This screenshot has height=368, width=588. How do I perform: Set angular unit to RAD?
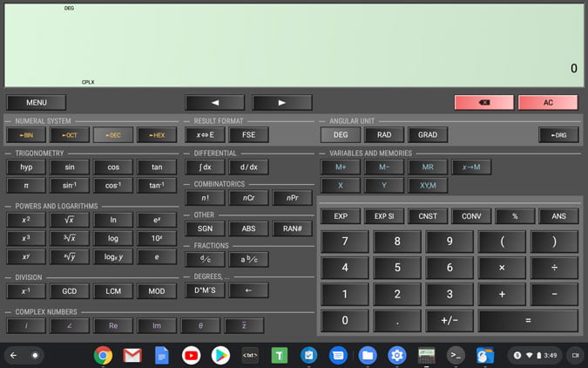click(x=384, y=135)
